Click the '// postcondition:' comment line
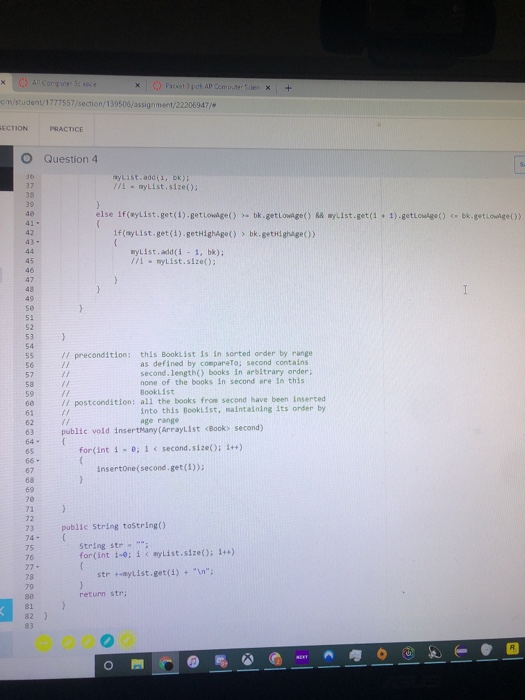This screenshot has width=525, height=700. pos(193,401)
